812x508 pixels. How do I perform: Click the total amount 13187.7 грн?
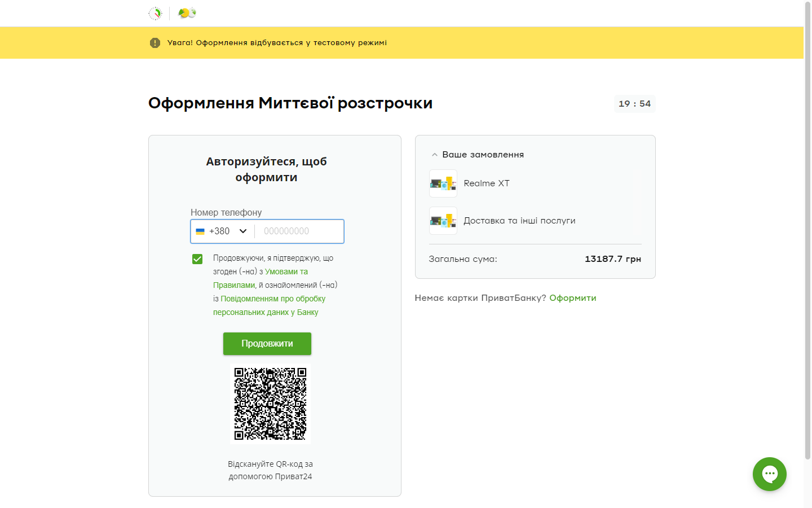613,259
